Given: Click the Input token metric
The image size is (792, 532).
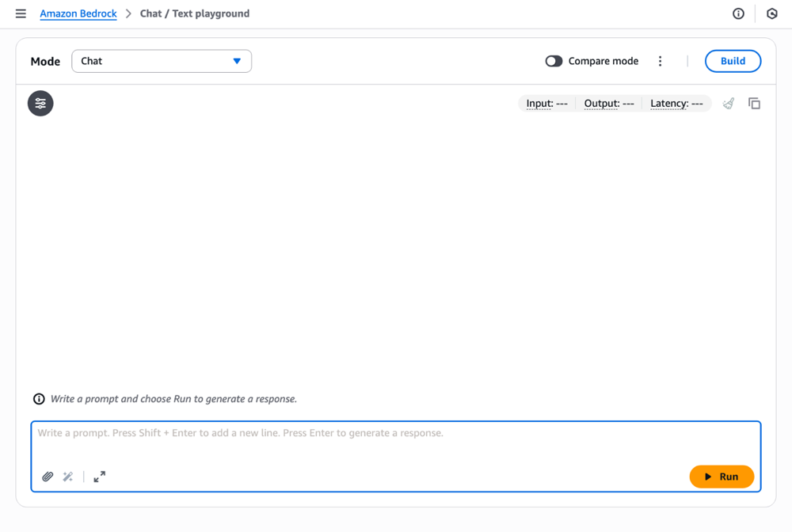Looking at the screenshot, I should click(x=547, y=104).
